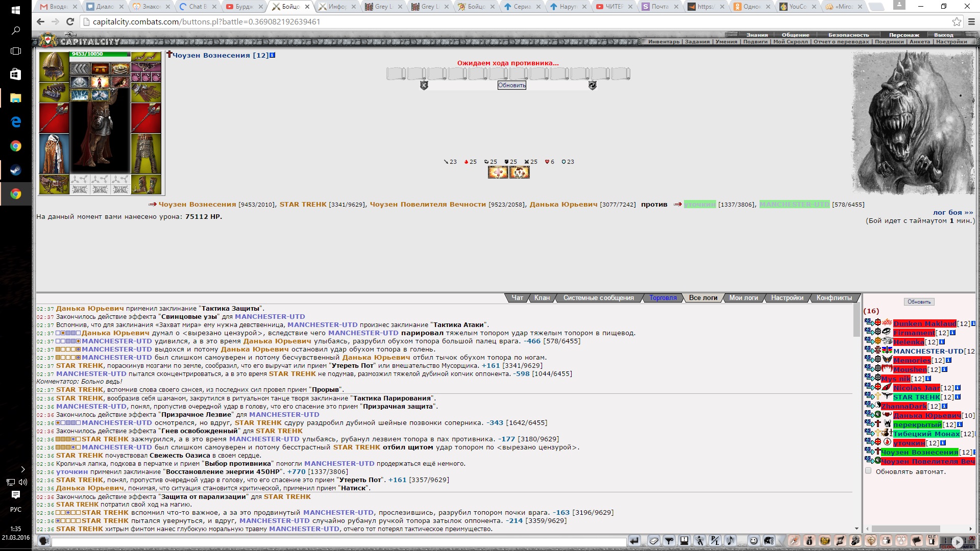This screenshot has width=980, height=551.
Task: Click the black flag icon in bottom bar
Action: point(917,541)
